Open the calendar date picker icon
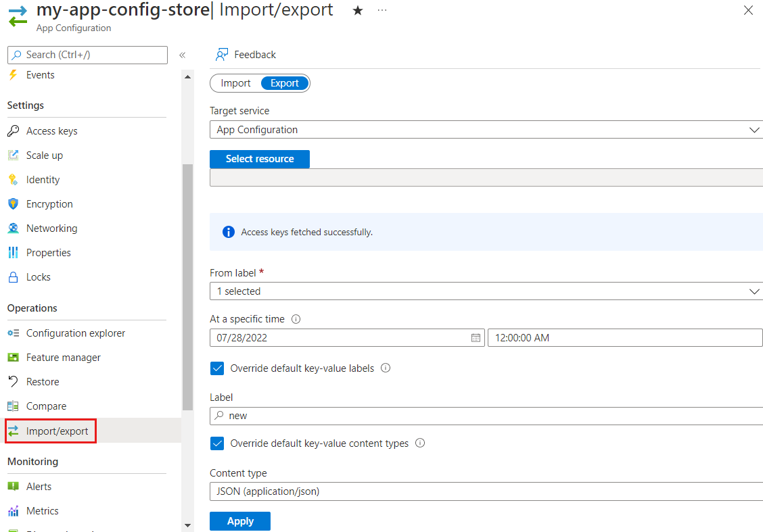The width and height of the screenshot is (763, 532). [476, 338]
